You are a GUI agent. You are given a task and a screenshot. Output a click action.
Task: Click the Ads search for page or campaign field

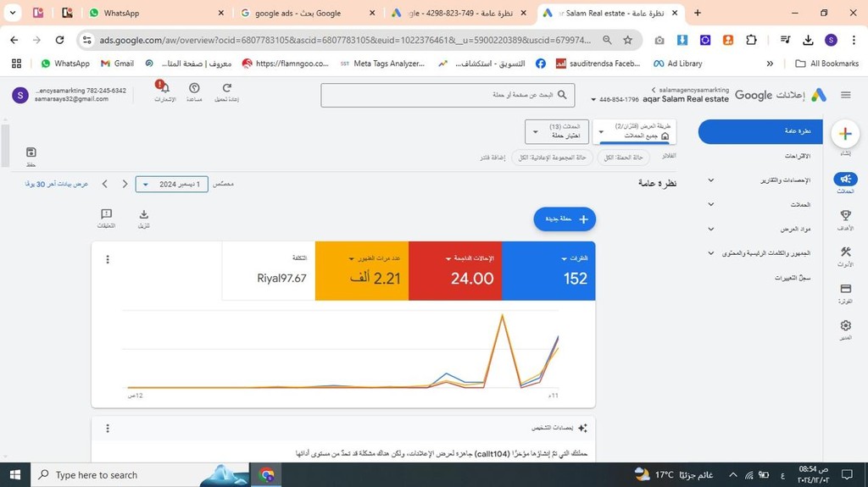[x=448, y=95]
